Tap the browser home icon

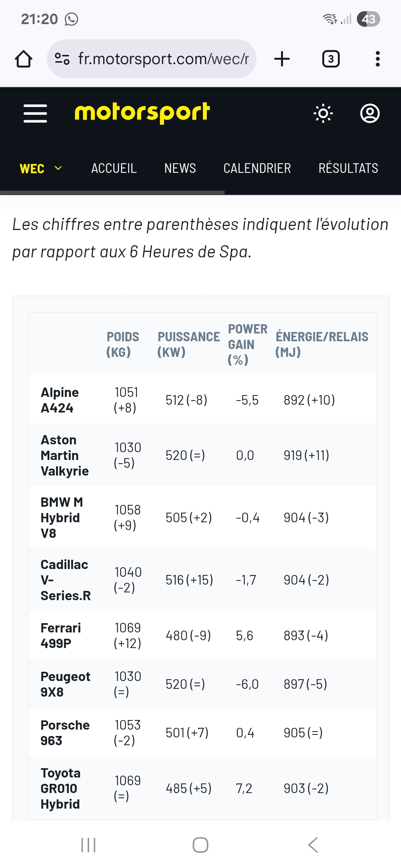(23, 59)
